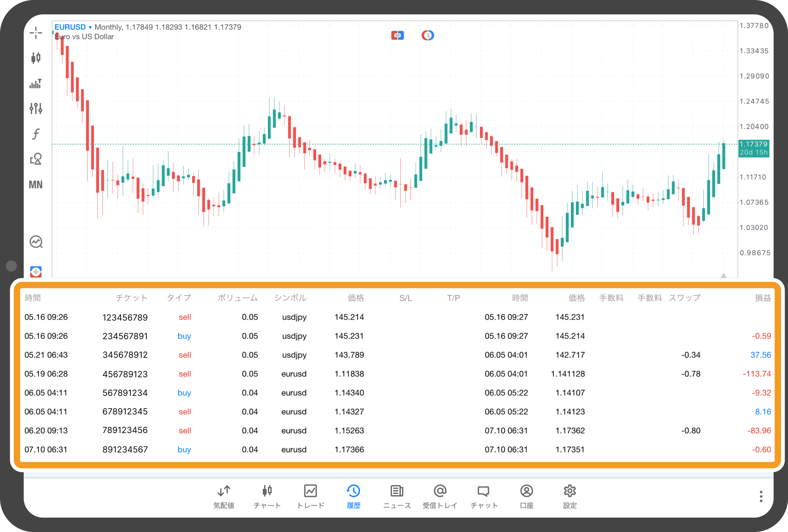Open the 受信トレイ inbox tab
788x532 pixels.
[440, 496]
